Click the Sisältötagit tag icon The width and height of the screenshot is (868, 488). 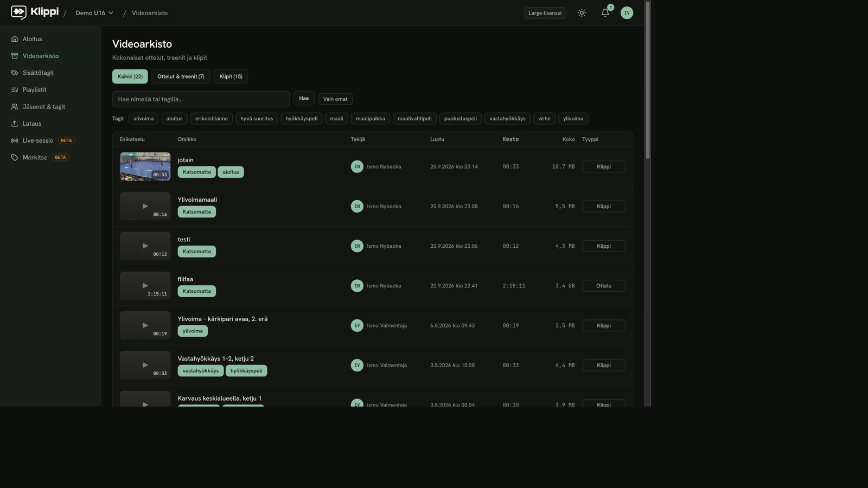click(x=15, y=73)
